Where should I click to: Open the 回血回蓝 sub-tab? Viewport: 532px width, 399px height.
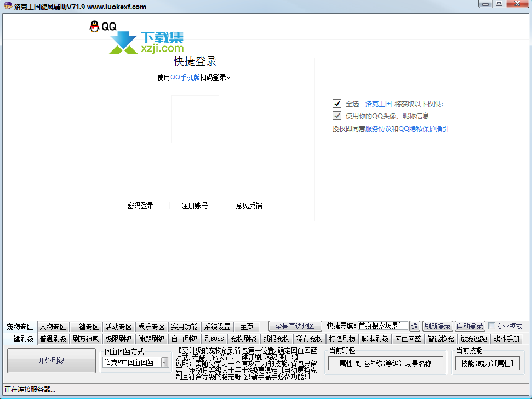coord(408,339)
